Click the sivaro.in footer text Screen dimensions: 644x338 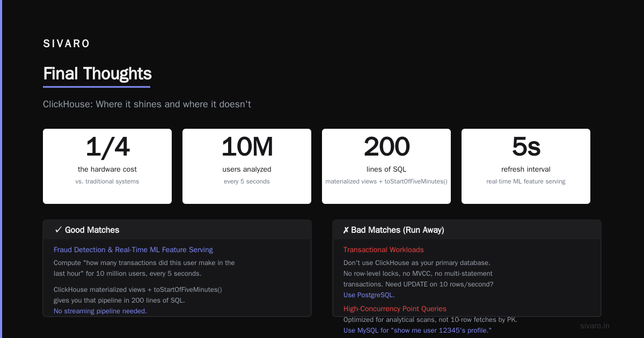[x=595, y=326]
